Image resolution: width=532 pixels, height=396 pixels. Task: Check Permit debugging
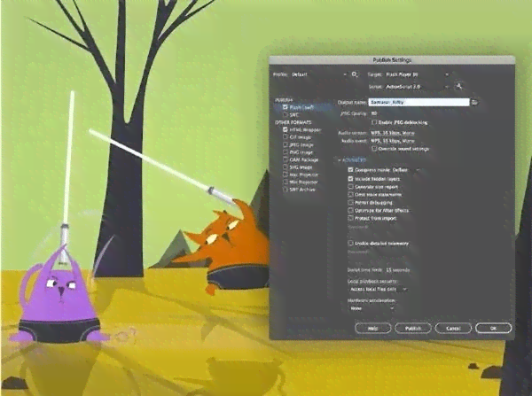350,202
